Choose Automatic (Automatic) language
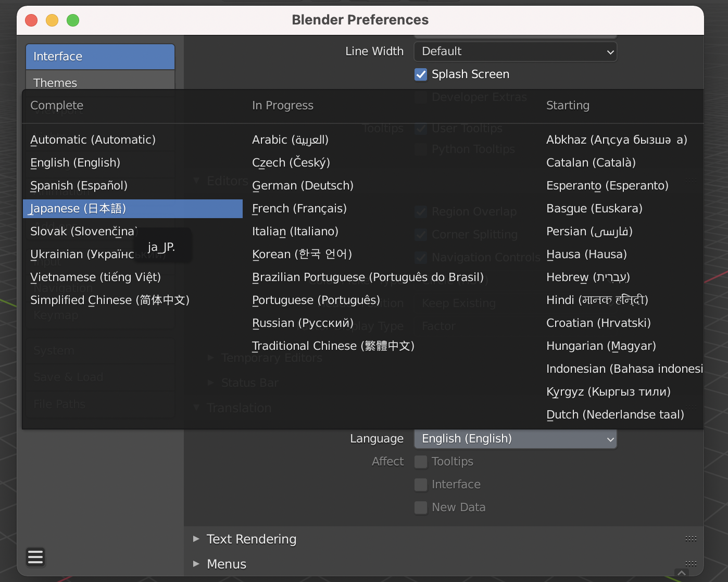Screen dimensions: 728x582 133,140
